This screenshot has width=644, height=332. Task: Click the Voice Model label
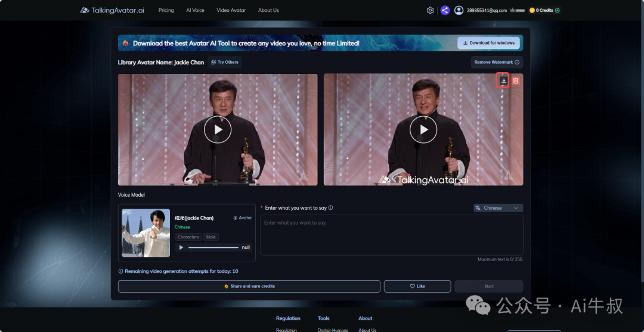[131, 195]
